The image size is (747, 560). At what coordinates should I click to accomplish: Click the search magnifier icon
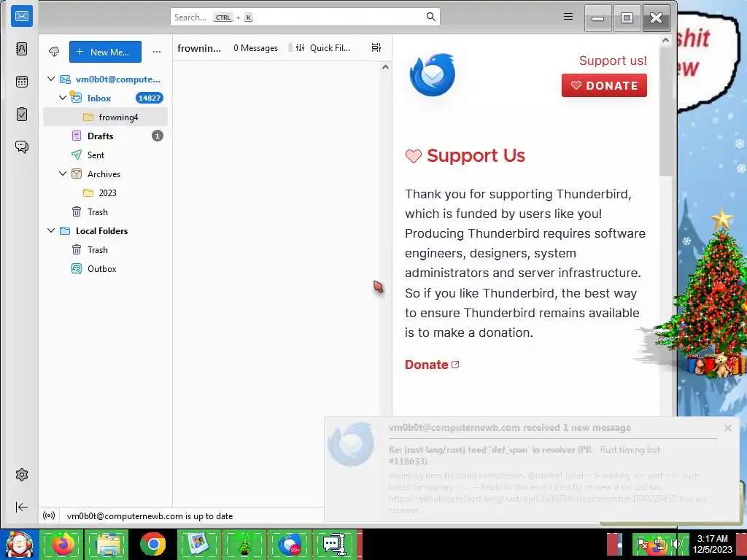430,17
